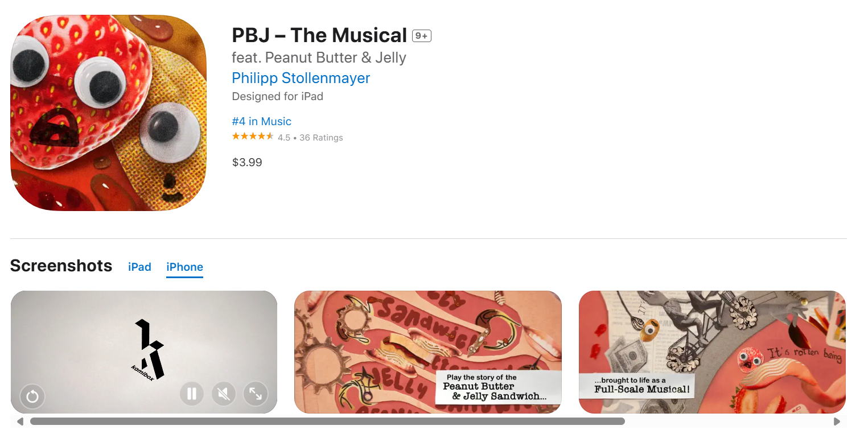The image size is (868, 442).
Task: Click the star rating icons
Action: tap(253, 137)
